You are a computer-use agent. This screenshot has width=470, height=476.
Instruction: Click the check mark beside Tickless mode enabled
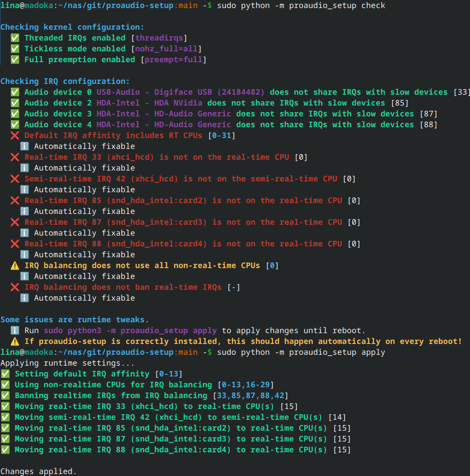pos(15,49)
